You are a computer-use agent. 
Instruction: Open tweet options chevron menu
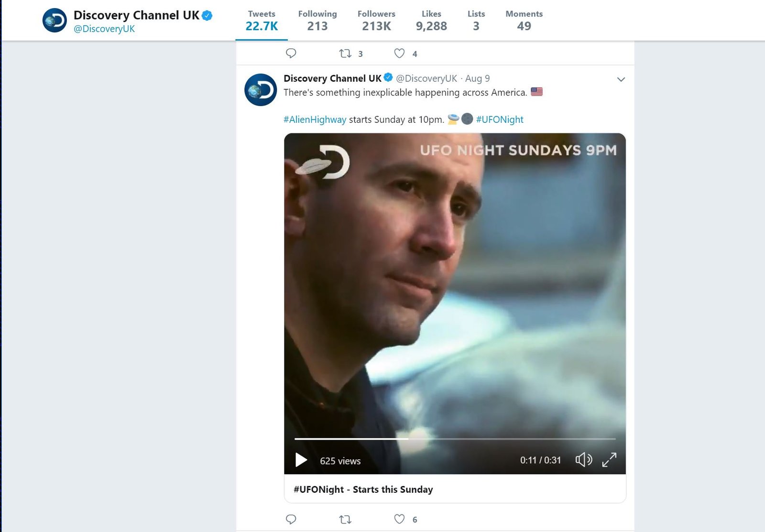click(621, 79)
